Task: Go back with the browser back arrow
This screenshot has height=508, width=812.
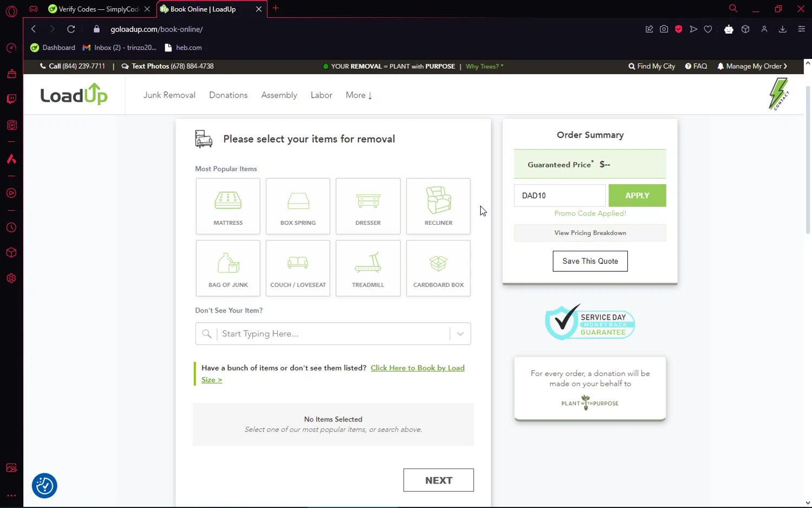Action: tap(34, 29)
